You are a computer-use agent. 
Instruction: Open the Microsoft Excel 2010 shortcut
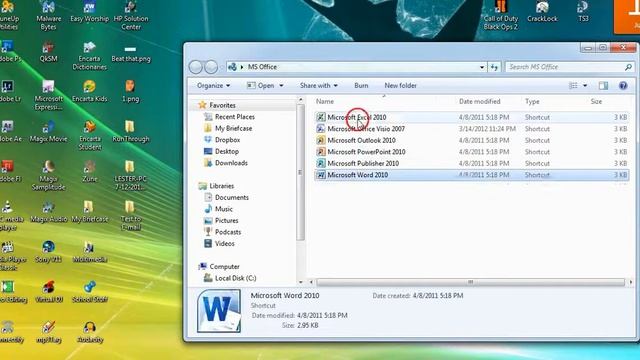[x=471, y=117]
